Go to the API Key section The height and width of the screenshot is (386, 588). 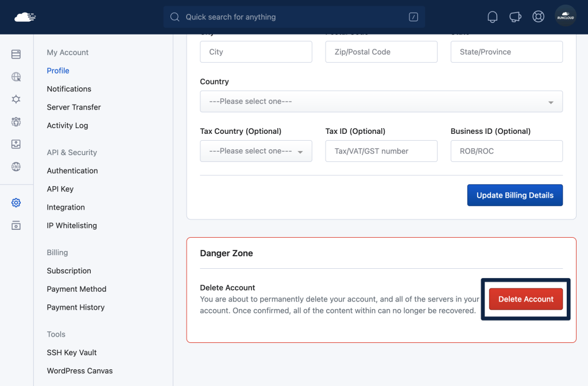60,189
